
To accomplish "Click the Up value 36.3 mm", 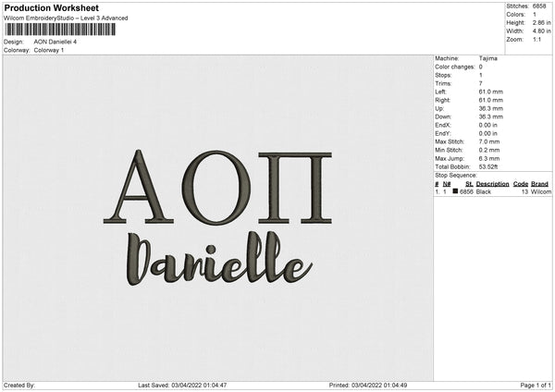I will (491, 108).
